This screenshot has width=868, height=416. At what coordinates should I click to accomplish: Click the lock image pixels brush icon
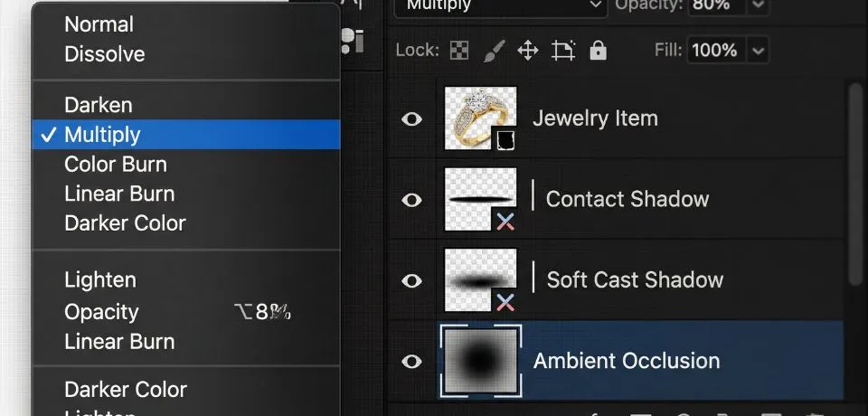pos(492,51)
